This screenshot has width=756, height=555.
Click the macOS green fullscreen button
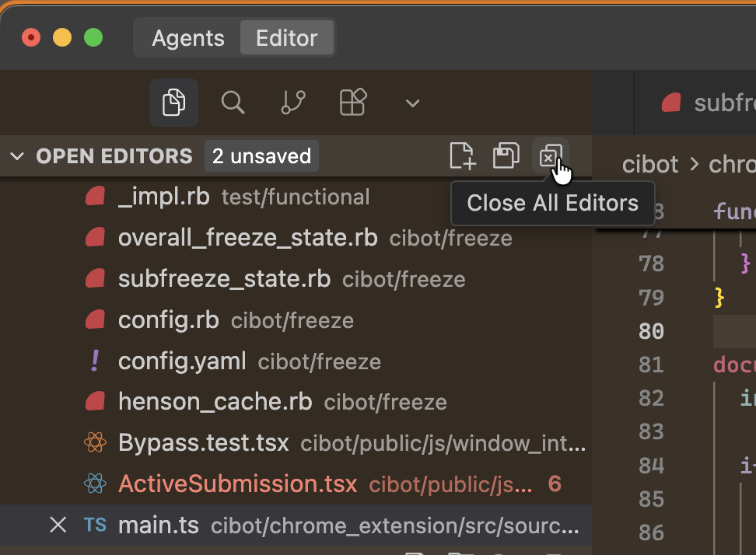[93, 37]
